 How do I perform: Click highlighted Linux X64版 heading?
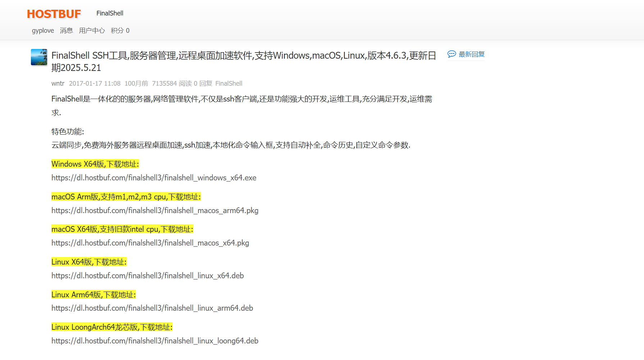pos(89,262)
